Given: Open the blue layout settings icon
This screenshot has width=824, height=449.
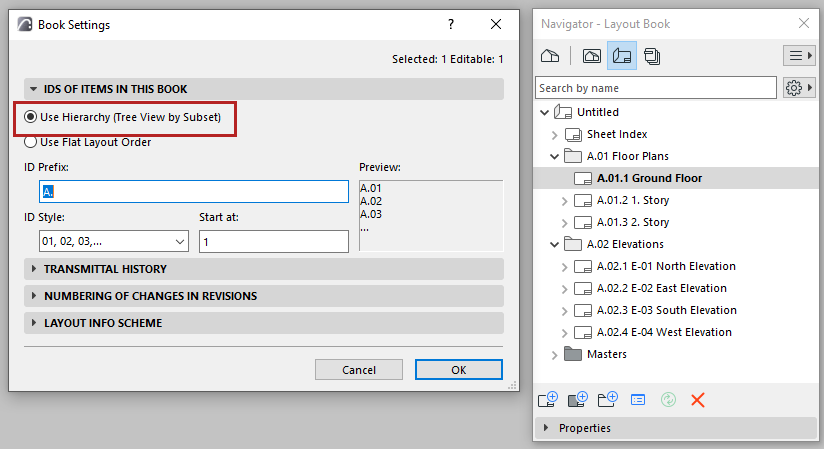Looking at the screenshot, I should point(638,400).
